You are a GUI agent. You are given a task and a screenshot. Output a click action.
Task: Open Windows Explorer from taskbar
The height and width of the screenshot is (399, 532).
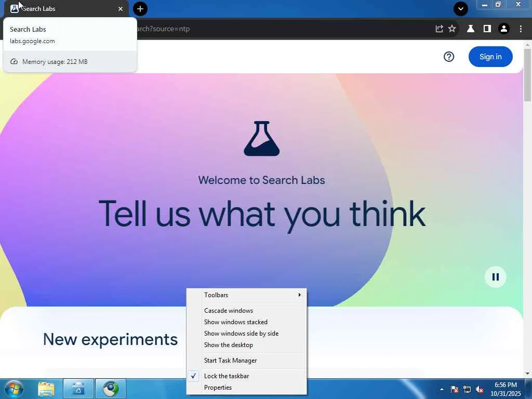click(x=46, y=389)
